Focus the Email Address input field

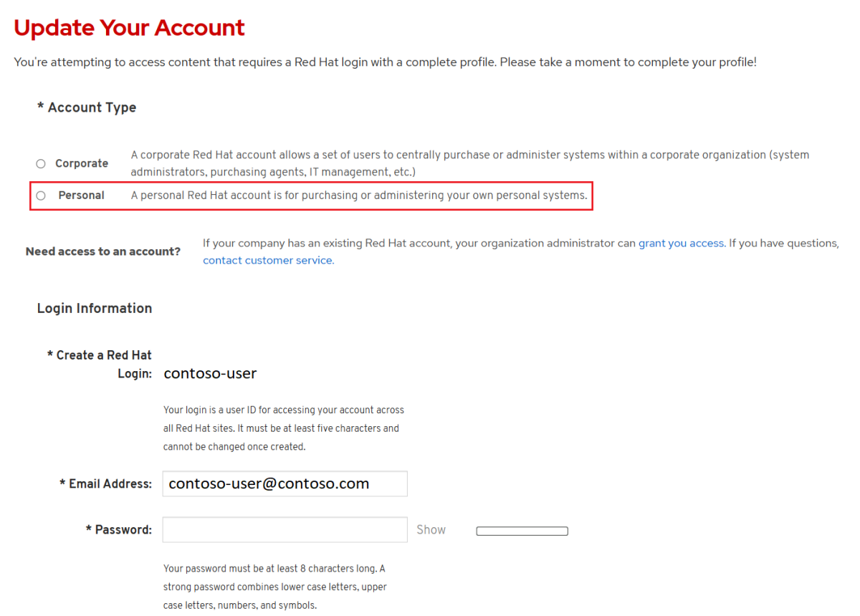(285, 483)
